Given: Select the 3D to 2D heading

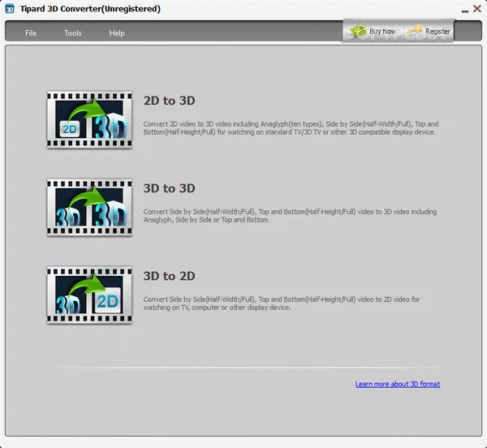Looking at the screenshot, I should pos(169,276).
